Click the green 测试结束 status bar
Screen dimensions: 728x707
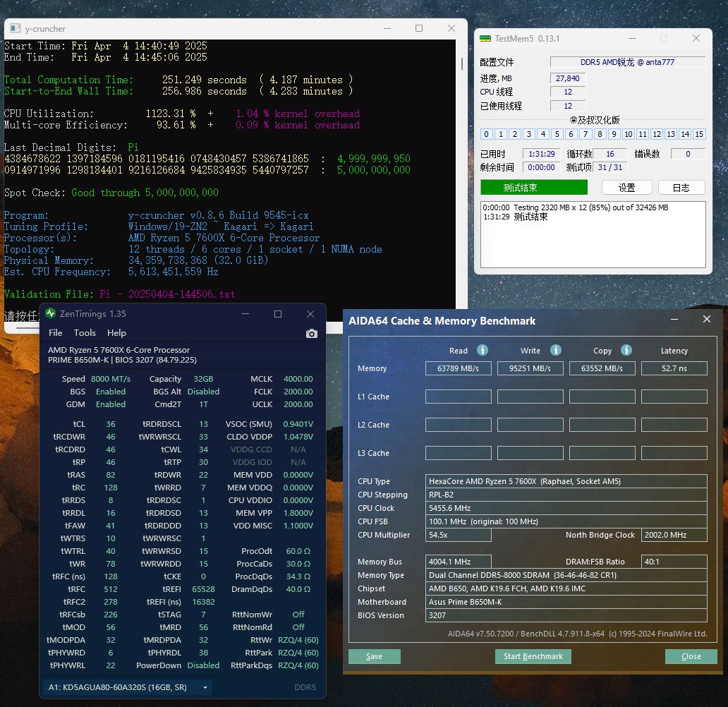point(533,188)
